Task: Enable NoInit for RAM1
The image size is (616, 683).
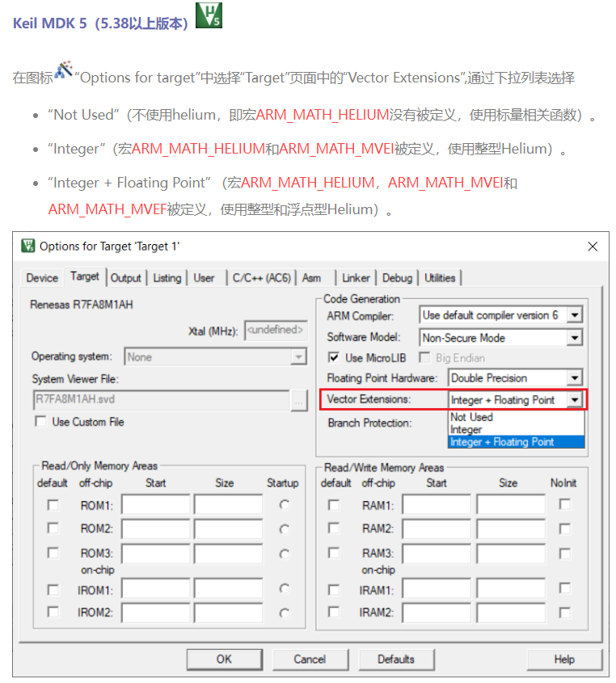Action: tap(565, 504)
